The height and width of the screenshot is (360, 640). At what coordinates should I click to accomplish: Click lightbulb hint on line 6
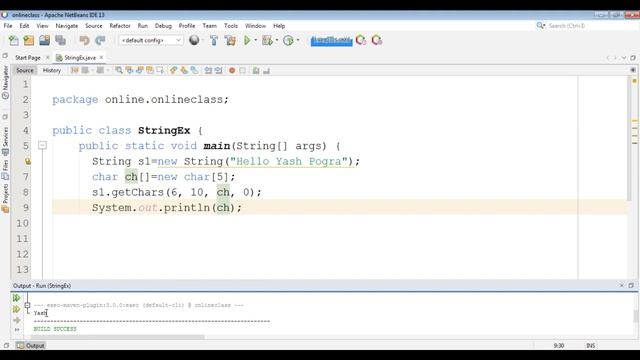pos(27,161)
